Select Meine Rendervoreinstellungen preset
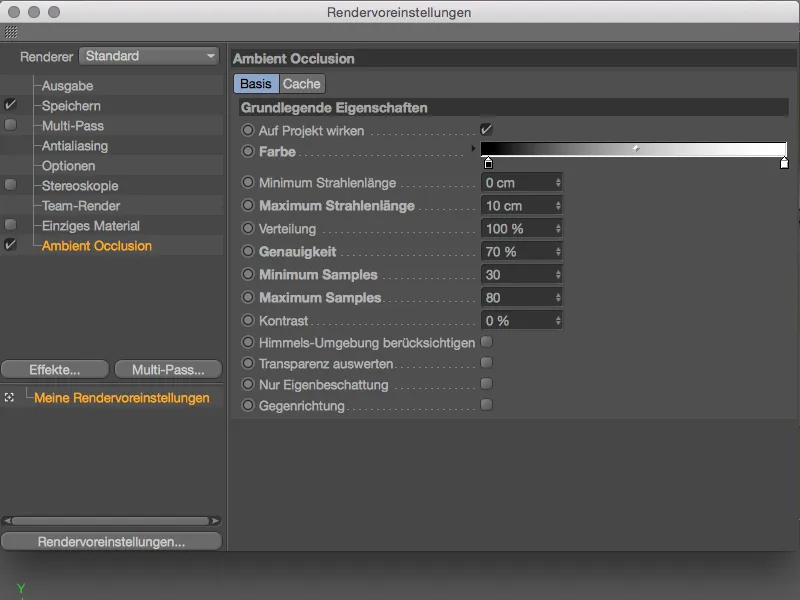The height and width of the screenshot is (600, 800). (x=121, y=397)
